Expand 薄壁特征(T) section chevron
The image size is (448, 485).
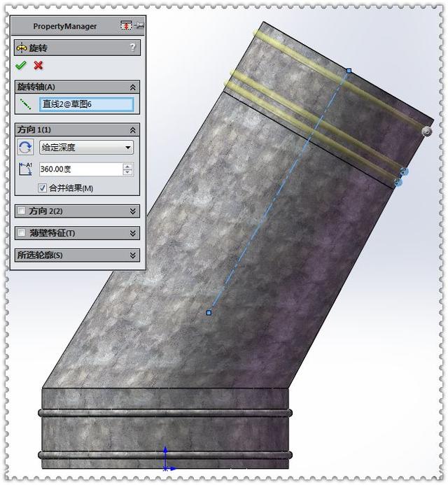click(133, 233)
